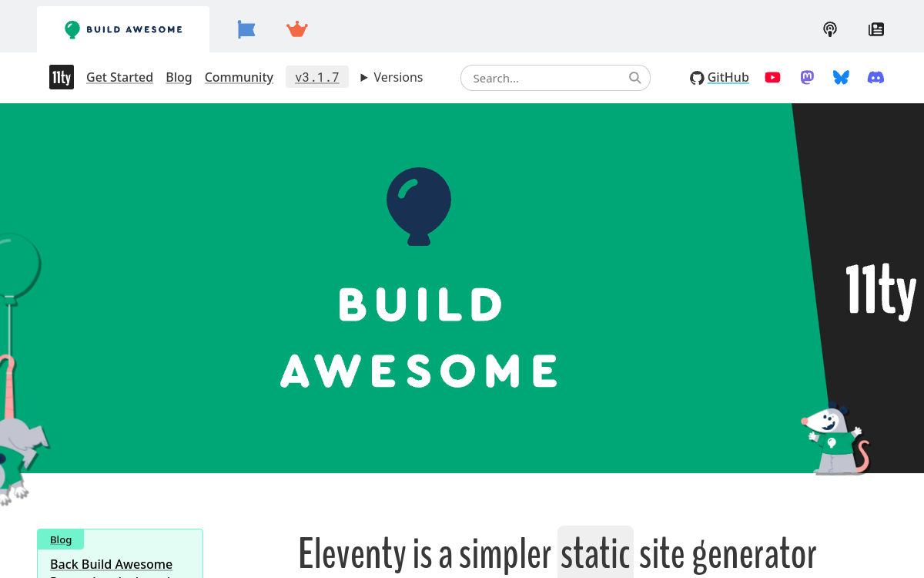
Task: Open the Discord icon link
Action: pos(875,77)
